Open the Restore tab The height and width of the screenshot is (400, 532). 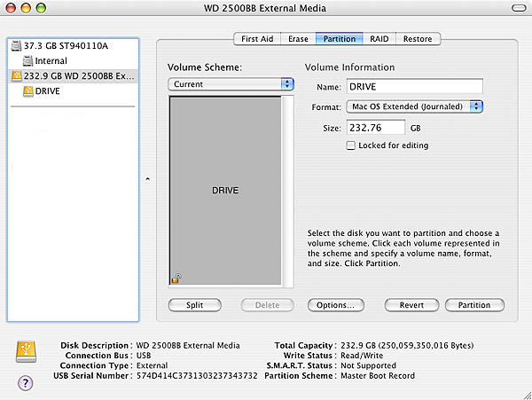pos(418,39)
